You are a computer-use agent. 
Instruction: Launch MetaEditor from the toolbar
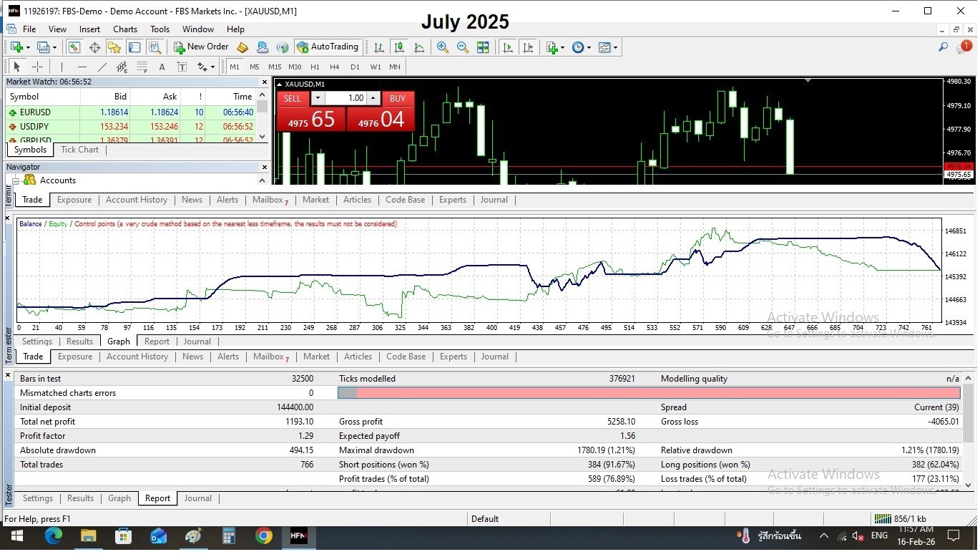(242, 47)
